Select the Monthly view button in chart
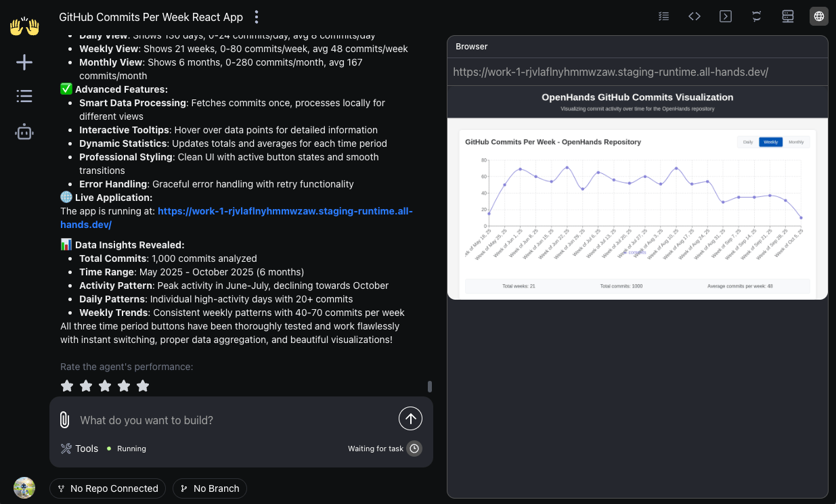Image resolution: width=836 pixels, height=504 pixels. click(796, 142)
